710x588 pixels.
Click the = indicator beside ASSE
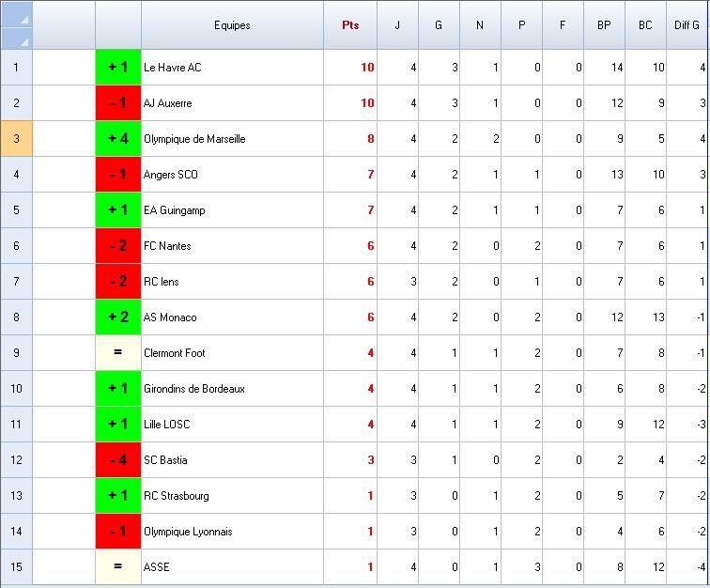click(118, 567)
